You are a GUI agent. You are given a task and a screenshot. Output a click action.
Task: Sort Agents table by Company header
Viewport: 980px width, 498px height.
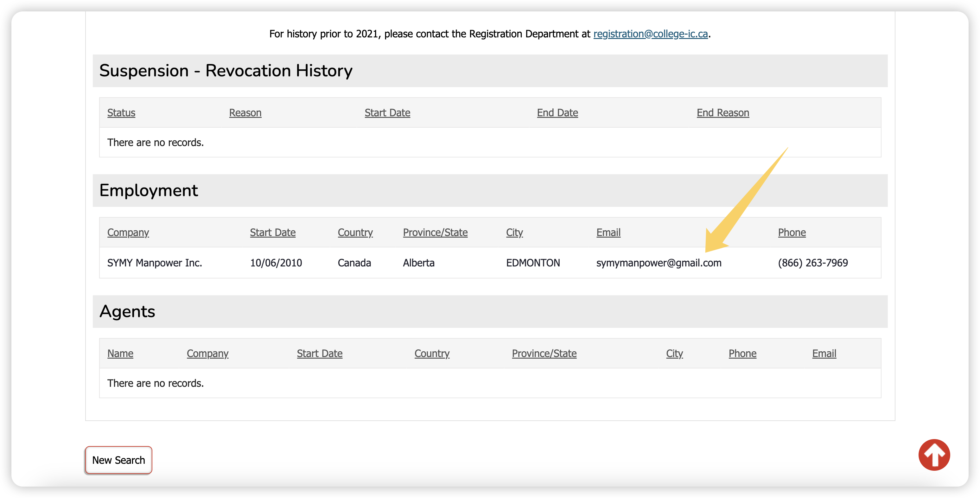coord(207,354)
